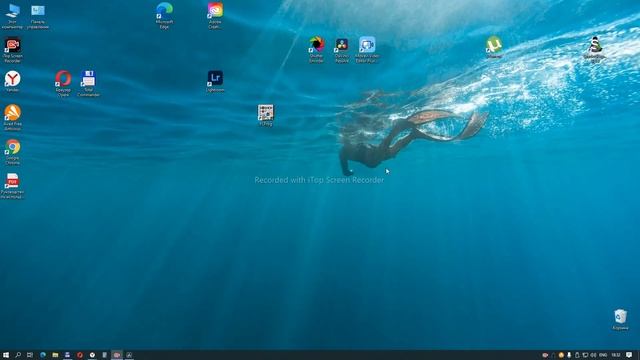Open the volume control in system tray
The height and width of the screenshot is (360, 640).
593,355
